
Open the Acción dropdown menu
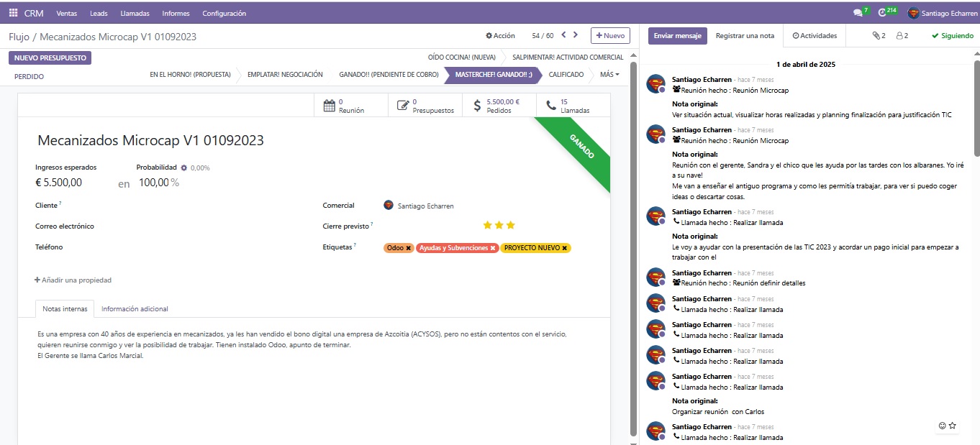tap(500, 36)
